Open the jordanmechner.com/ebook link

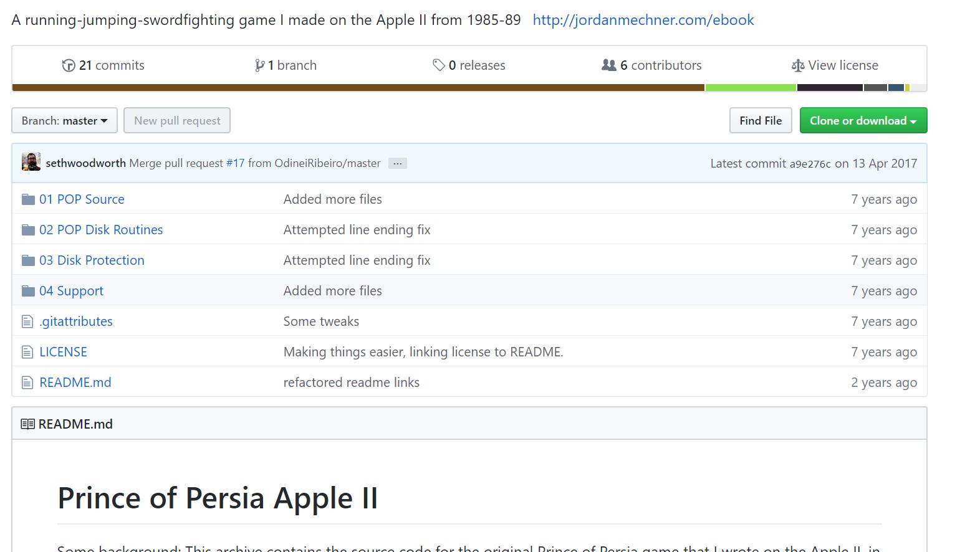tap(643, 20)
